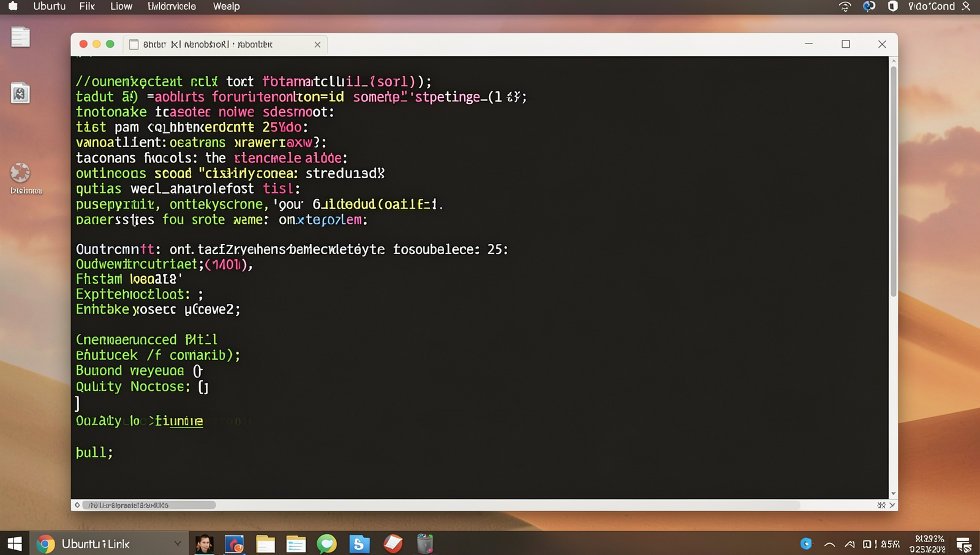This screenshot has height=555, width=980.
Task: Open the green chat bubble taskbar icon
Action: click(x=327, y=543)
